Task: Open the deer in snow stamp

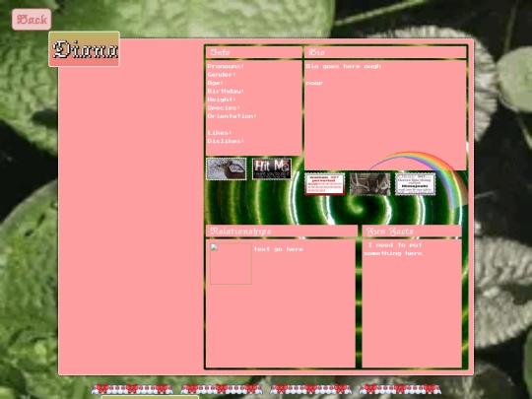Action: (x=227, y=169)
